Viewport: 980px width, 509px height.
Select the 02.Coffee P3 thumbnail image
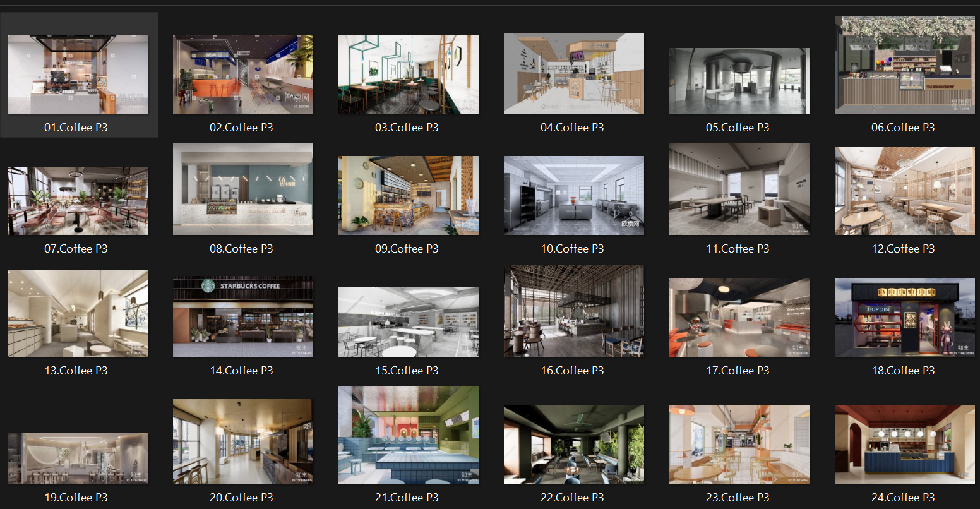[243, 75]
